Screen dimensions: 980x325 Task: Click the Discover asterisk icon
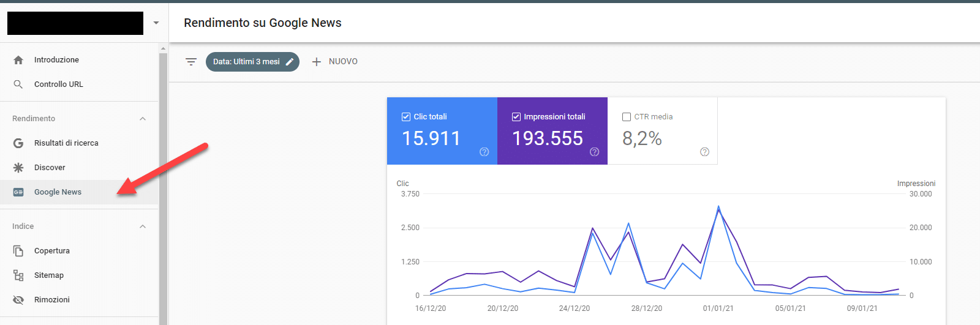click(18, 168)
